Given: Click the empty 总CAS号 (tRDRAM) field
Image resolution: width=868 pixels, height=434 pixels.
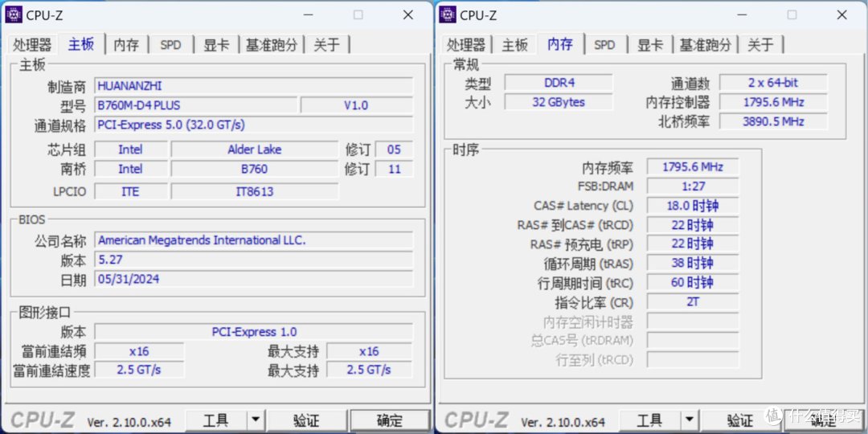Looking at the screenshot, I should (693, 341).
